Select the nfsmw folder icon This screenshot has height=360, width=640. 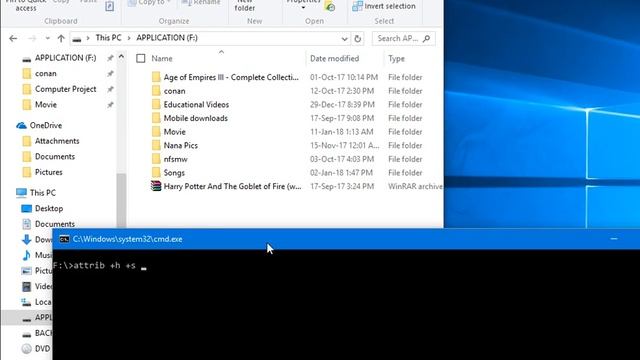156,159
